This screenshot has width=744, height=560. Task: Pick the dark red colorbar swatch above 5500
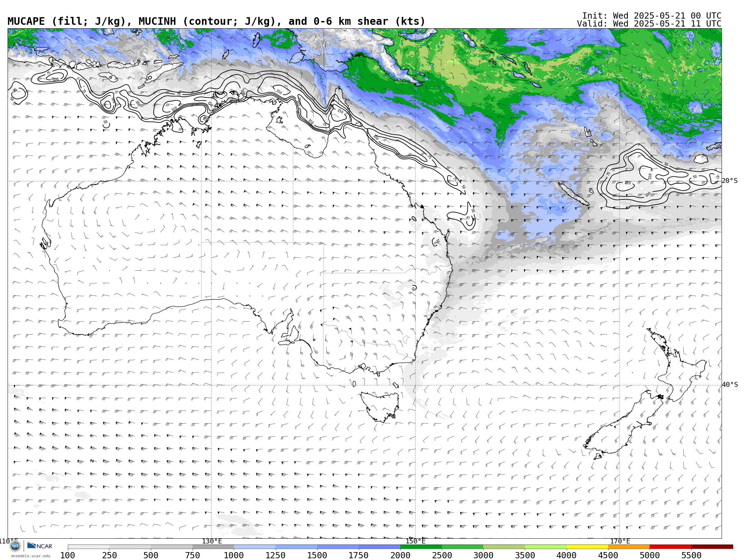pos(712,547)
